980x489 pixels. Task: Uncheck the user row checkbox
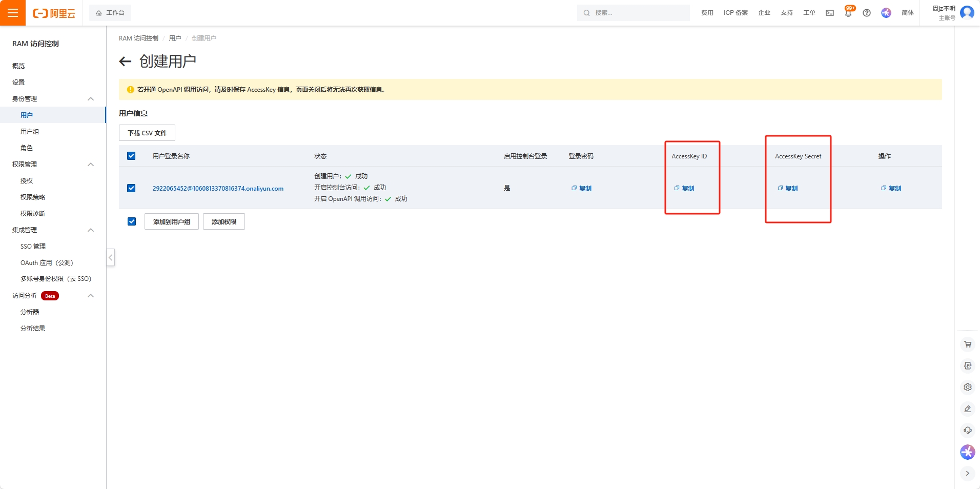point(131,188)
